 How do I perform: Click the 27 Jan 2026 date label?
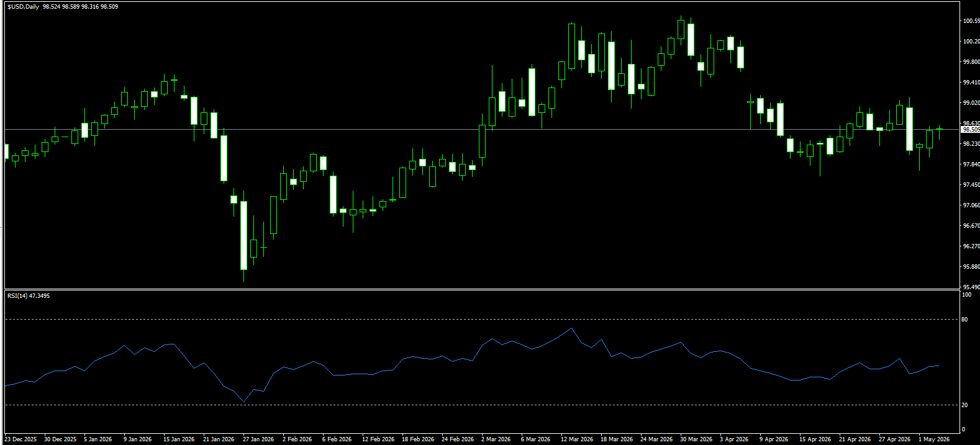258,439
